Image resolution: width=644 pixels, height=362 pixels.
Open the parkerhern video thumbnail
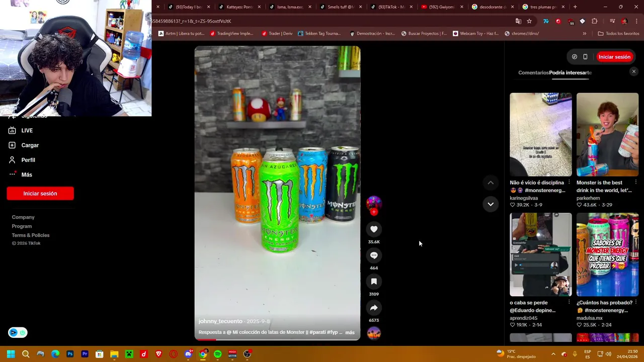pos(607,134)
